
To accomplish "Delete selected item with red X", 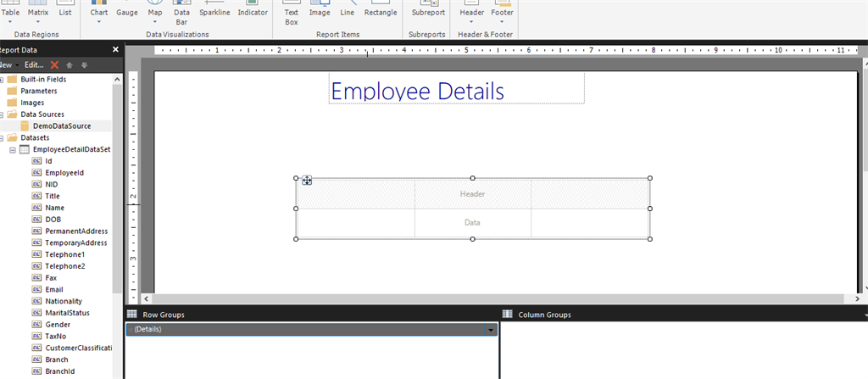I will (x=54, y=64).
